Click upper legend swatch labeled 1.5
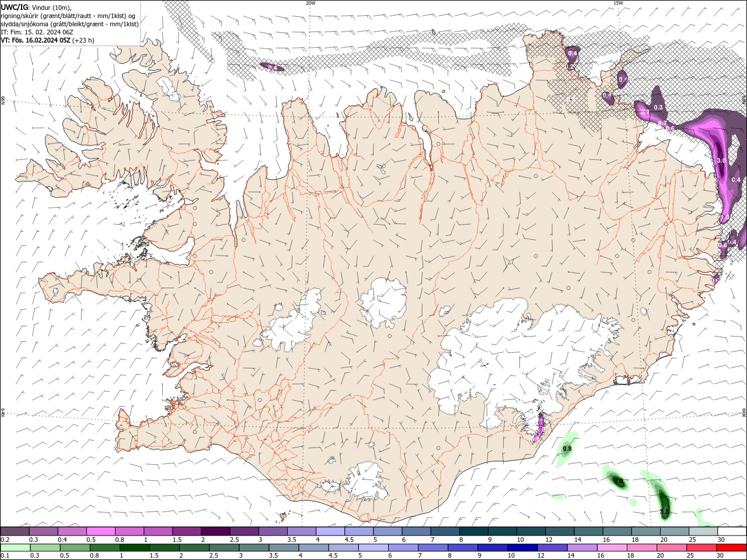747x560 pixels. pyautogui.click(x=186, y=531)
